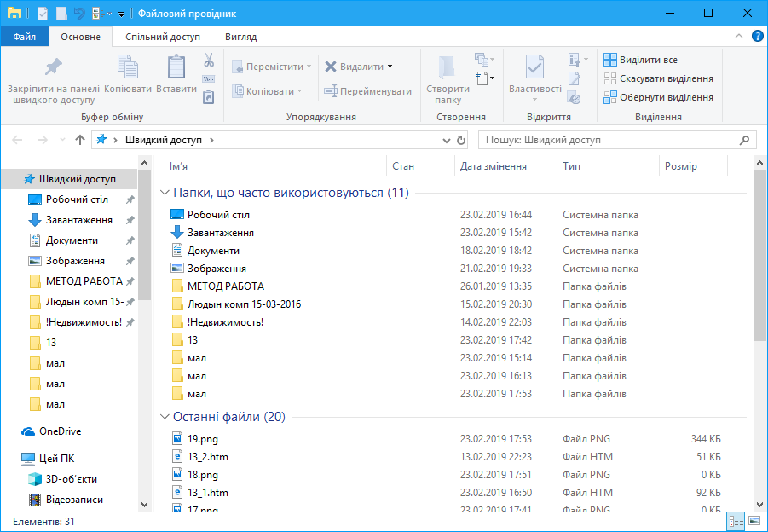The width and height of the screenshot is (768, 532).
Task: Open the help question mark icon
Action: coord(757,37)
